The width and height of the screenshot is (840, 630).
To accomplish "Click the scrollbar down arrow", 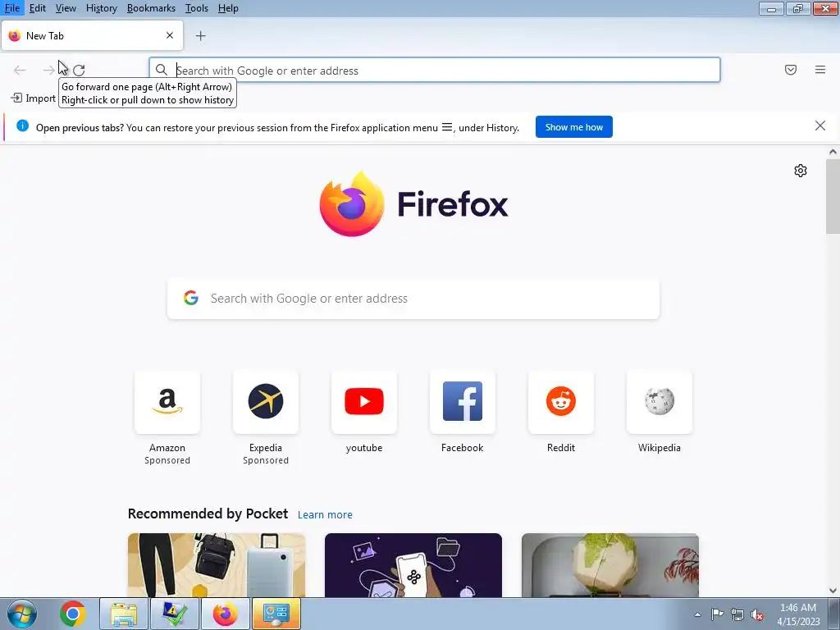I will click(833, 591).
